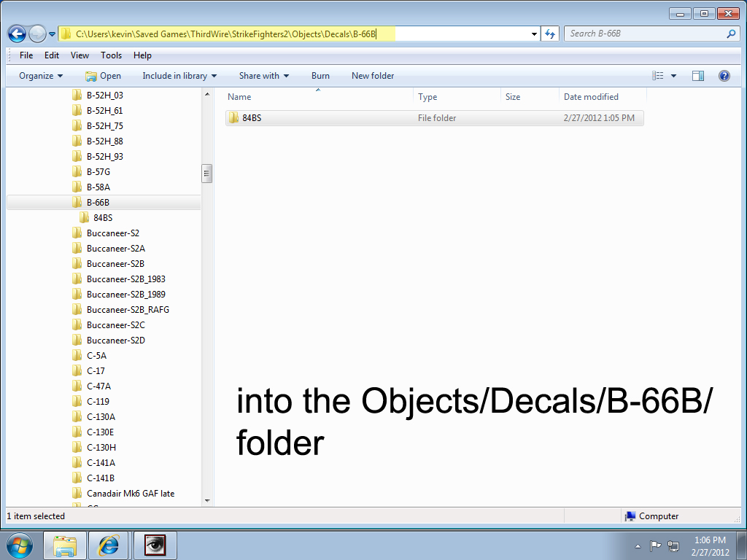Open the Edit menu

(52, 55)
